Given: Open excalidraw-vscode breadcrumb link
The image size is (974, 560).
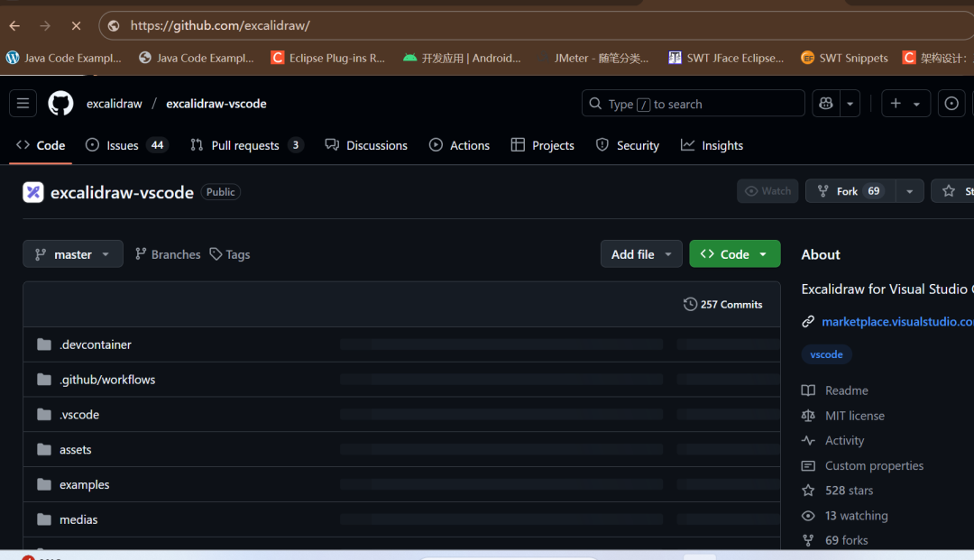Looking at the screenshot, I should pos(216,104).
